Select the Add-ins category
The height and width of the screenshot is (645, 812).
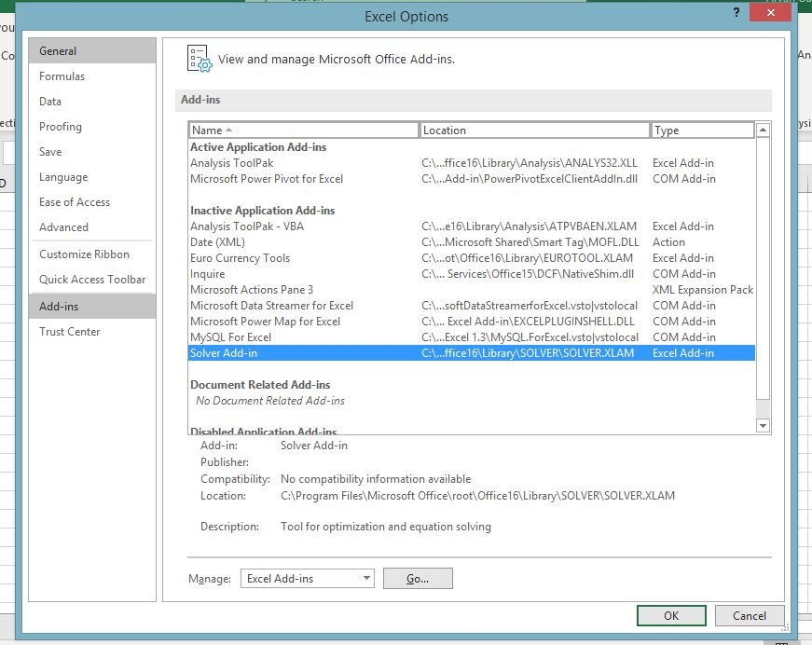pyautogui.click(x=92, y=307)
